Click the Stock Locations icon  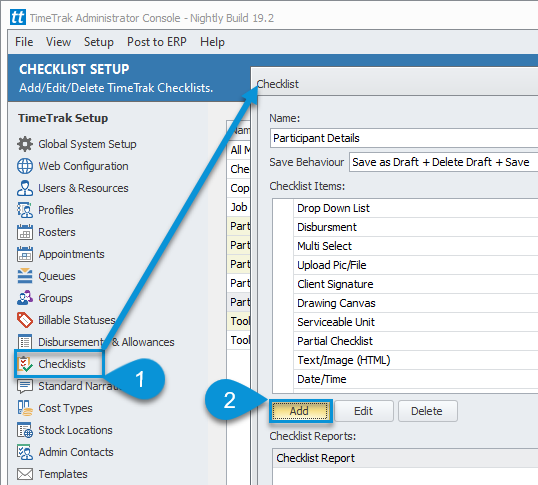point(25,430)
